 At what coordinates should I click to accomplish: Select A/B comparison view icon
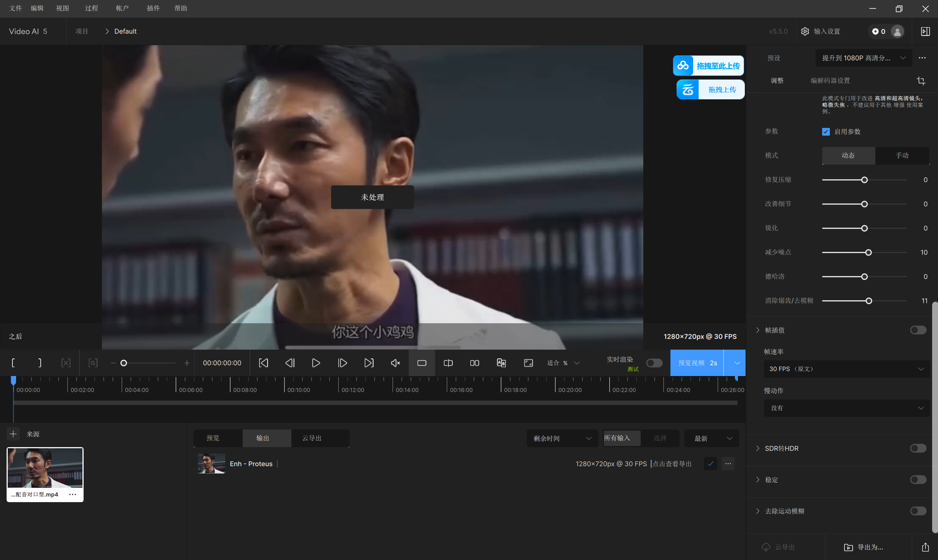click(x=501, y=362)
